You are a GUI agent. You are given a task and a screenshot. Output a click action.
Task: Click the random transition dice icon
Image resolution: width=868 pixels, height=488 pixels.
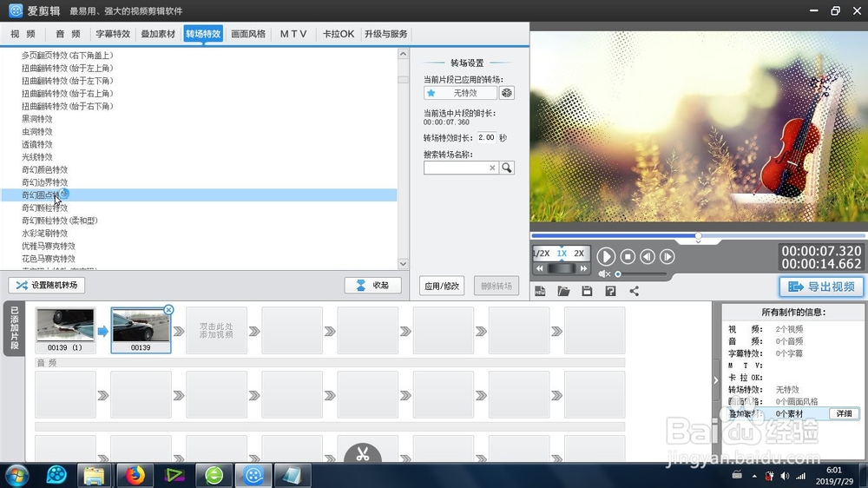507,93
